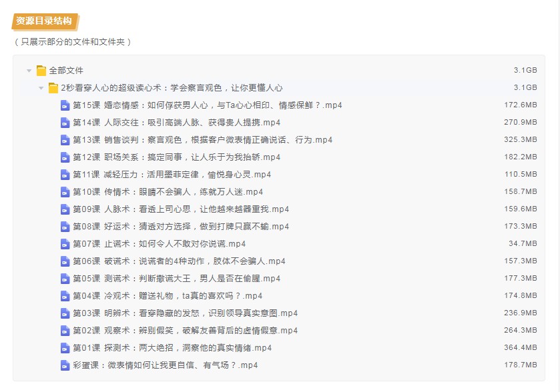
Task: Click video icon of 第12课 职场关系
Action: coord(65,157)
